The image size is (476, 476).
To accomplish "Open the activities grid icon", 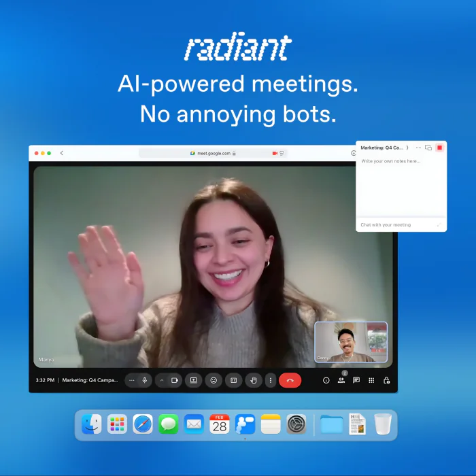I will tap(371, 380).
